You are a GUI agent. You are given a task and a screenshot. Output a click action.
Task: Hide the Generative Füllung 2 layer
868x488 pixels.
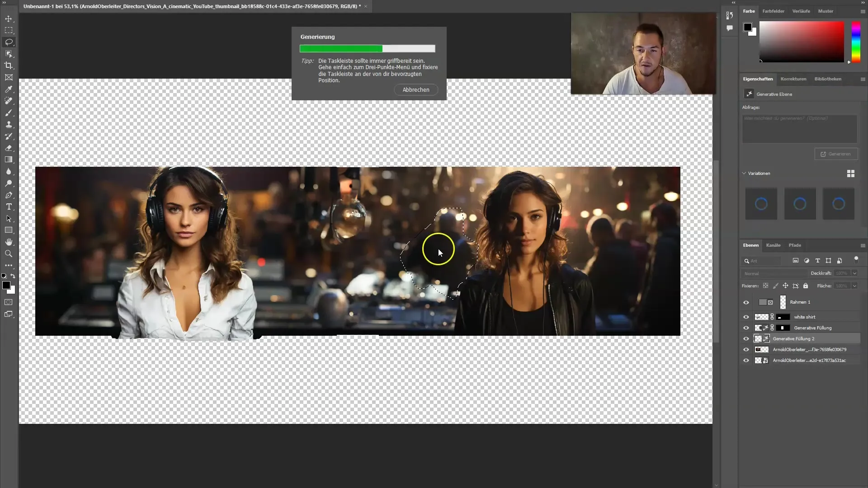tap(746, 339)
